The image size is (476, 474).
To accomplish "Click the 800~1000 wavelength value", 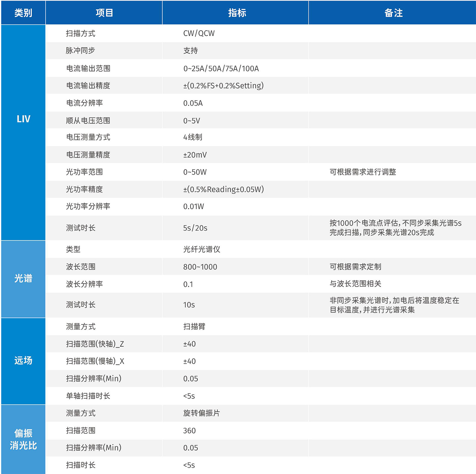I will (x=200, y=267).
